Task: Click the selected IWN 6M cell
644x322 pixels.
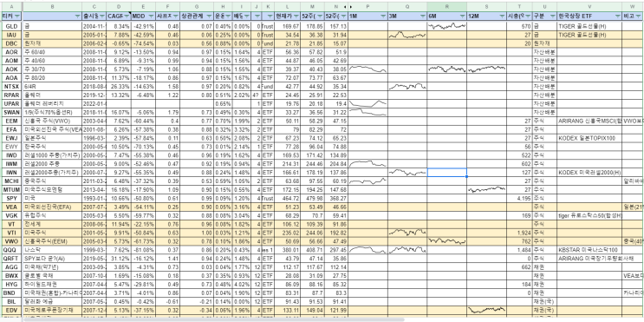Action: click(x=447, y=173)
